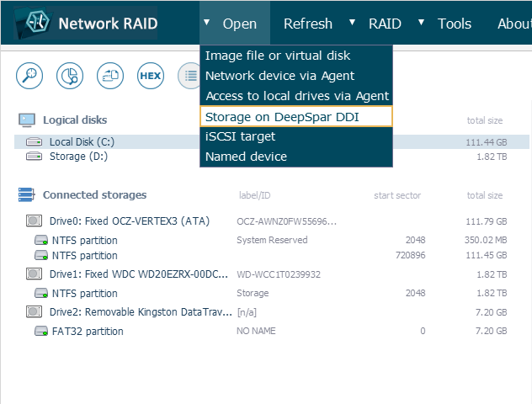Select 'Storage on DeepSpar DDI' entry
532x404 pixels.
282,117
